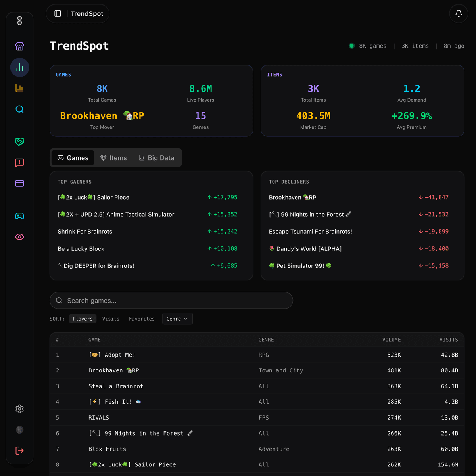The image size is (476, 476).
Task: Enable the Visits sort option
Action: coord(111,319)
